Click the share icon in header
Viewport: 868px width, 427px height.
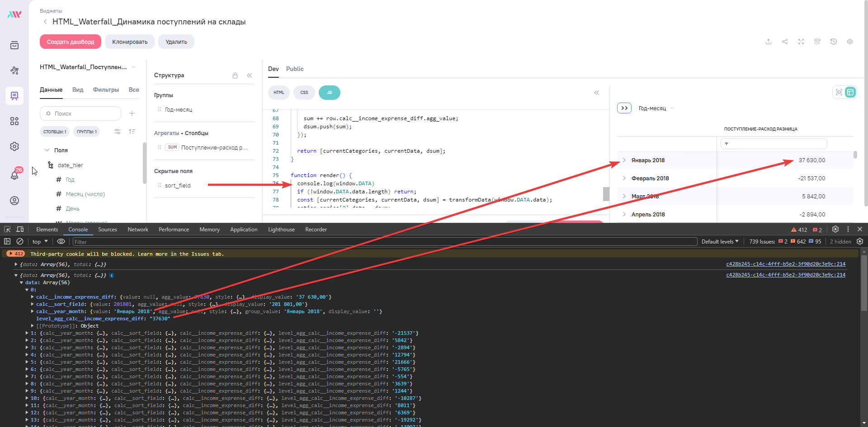click(x=785, y=42)
